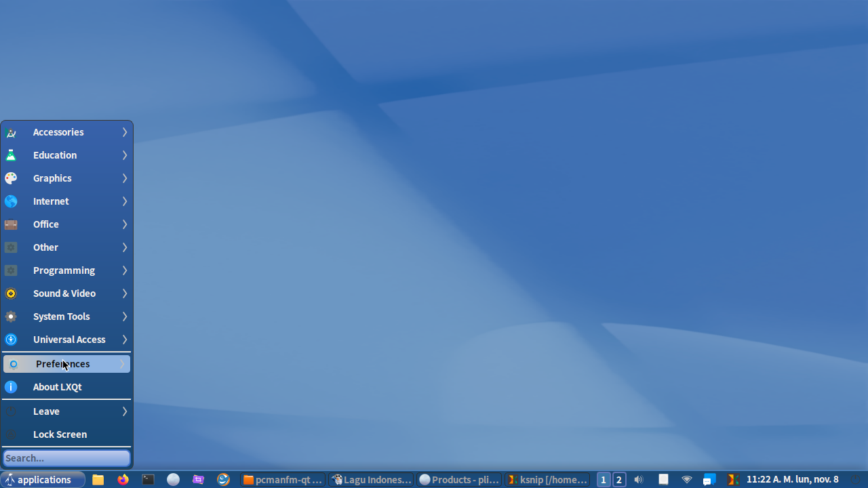
Task: Open the Programming menu category
Action: click(66, 270)
